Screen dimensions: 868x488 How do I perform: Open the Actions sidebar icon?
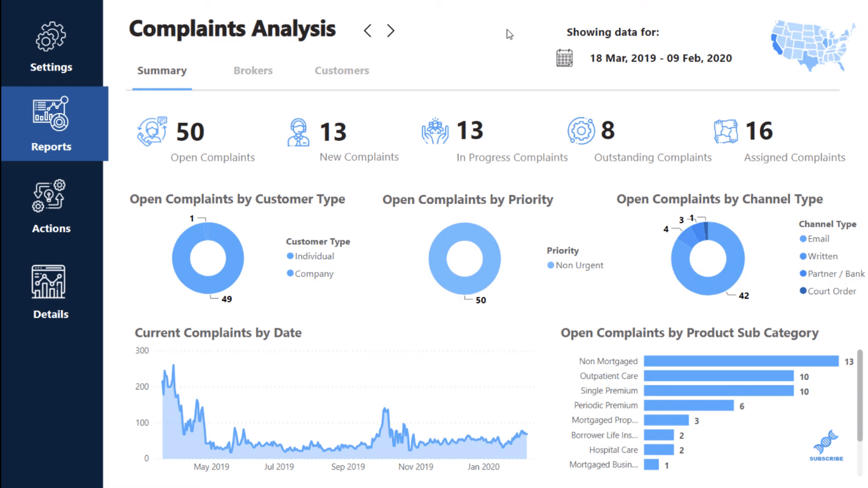49,196
